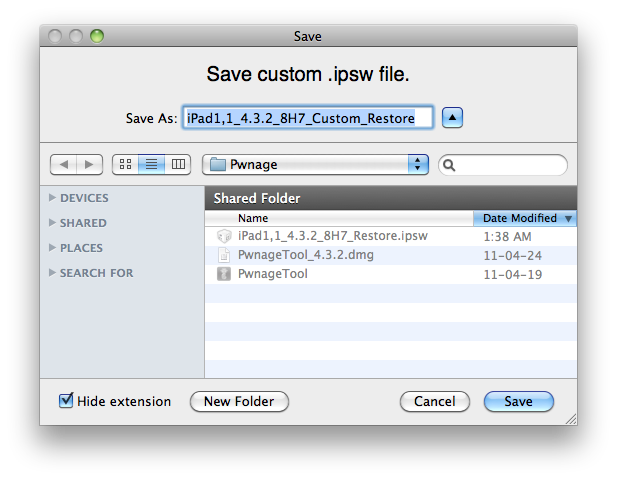Click the Save As filename field
The image size is (617, 480).
(307, 118)
